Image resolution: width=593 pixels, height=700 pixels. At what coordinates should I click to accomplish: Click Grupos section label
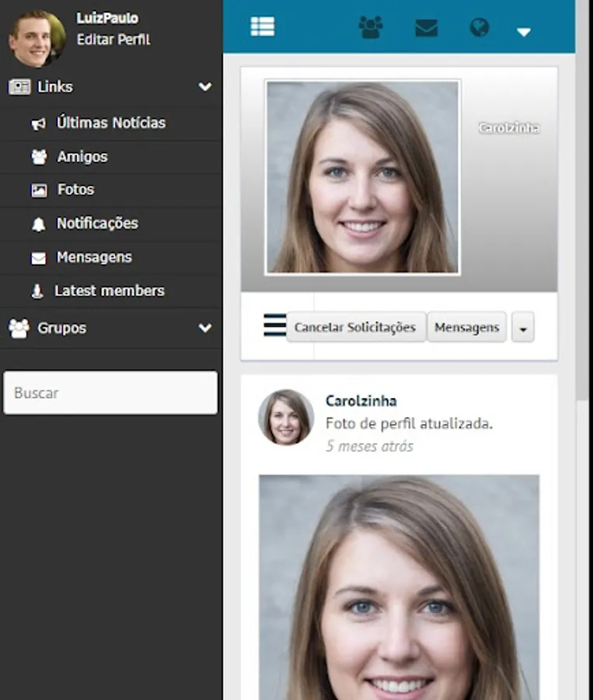point(62,328)
